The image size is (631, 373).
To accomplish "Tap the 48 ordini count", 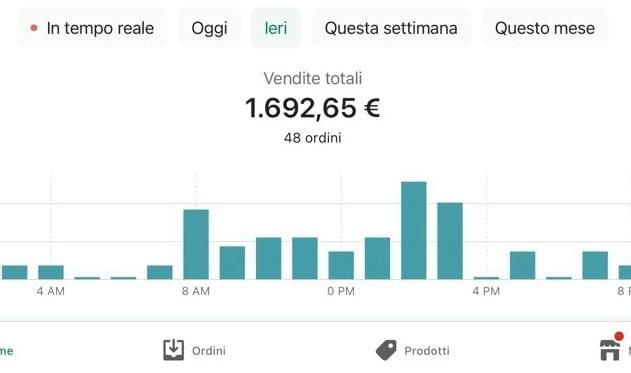I will (313, 138).
